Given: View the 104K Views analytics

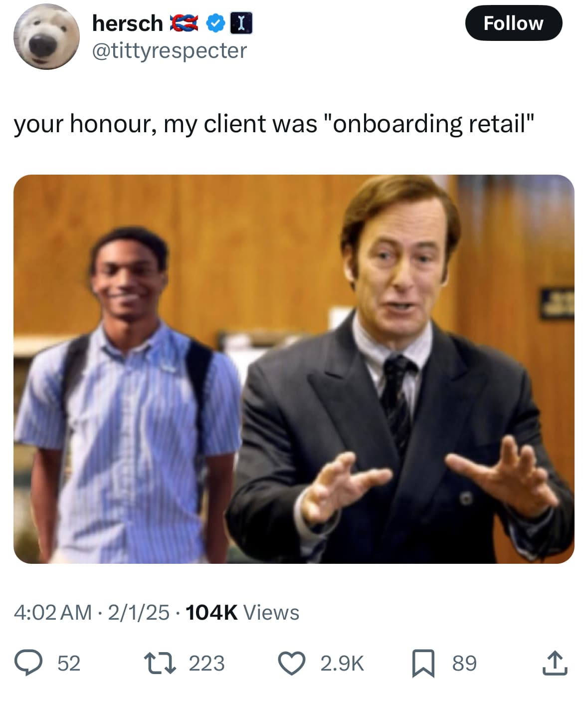Looking at the screenshot, I should pyautogui.click(x=242, y=612).
